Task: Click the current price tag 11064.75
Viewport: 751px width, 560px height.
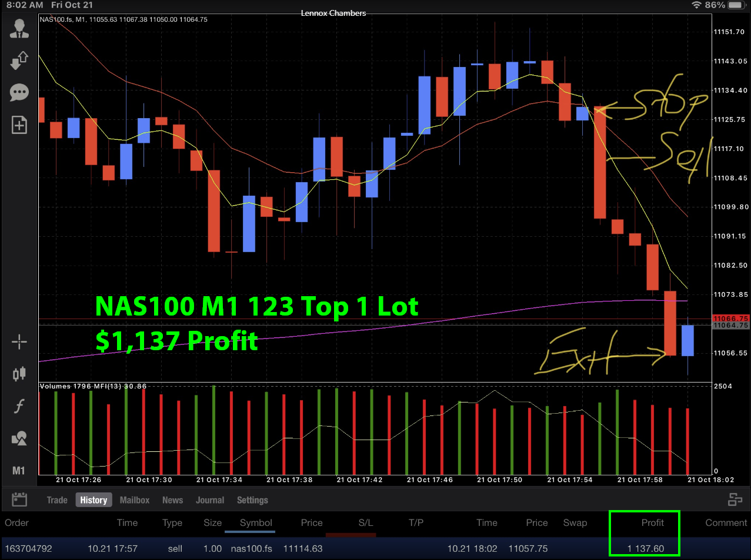Action: (x=731, y=326)
